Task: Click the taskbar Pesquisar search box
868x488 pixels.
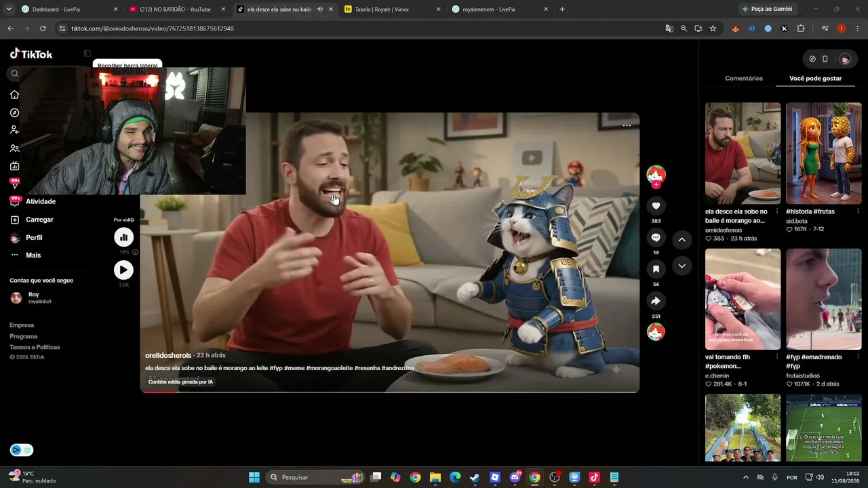Action: [316, 477]
